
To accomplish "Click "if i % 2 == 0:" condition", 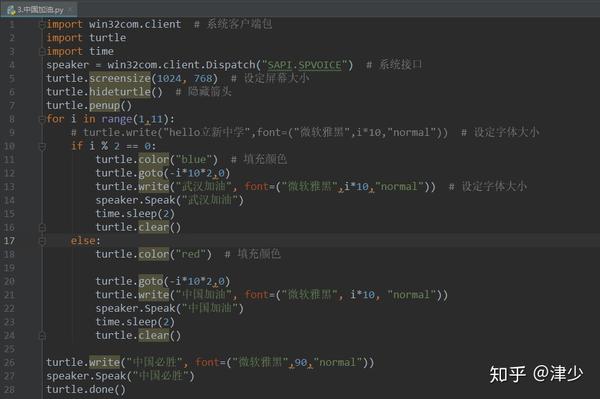I will pos(113,146).
